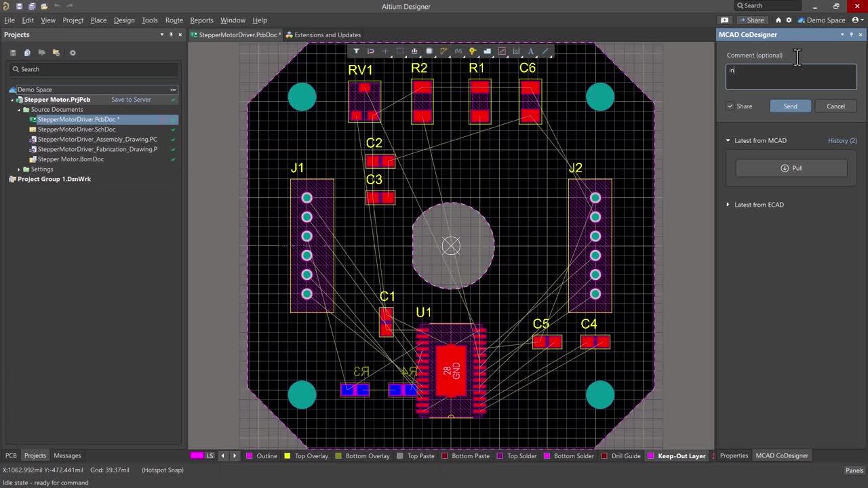868x488 pixels.
Task: Switch to the Messages panel tab
Action: point(67,455)
